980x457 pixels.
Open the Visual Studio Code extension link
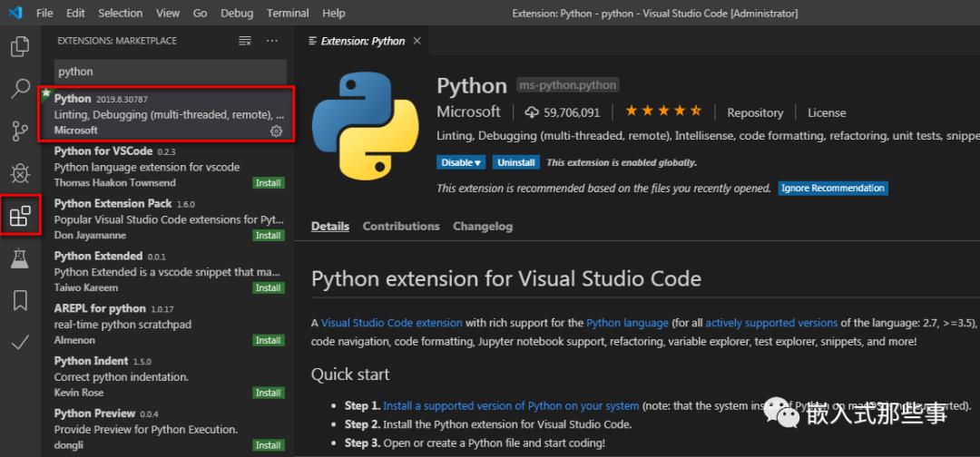tap(392, 323)
